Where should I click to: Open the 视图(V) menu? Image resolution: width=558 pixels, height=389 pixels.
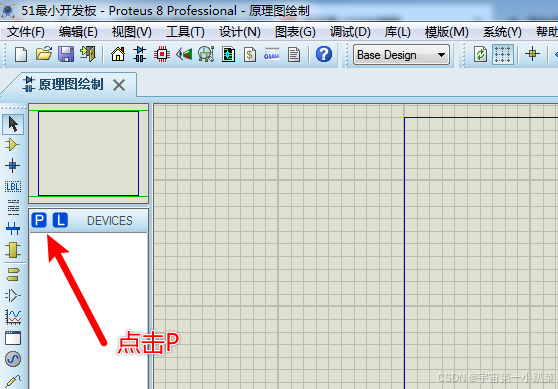pyautogui.click(x=131, y=32)
